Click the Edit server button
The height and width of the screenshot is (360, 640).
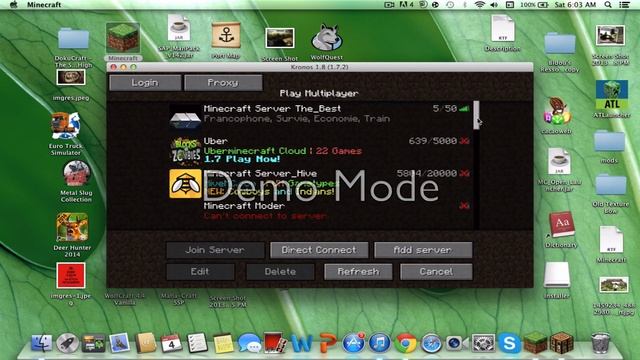tap(200, 271)
